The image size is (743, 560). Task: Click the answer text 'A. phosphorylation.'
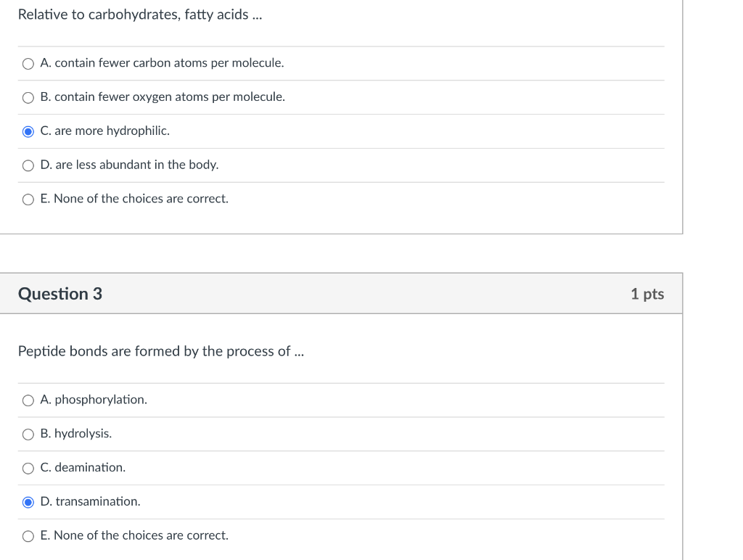click(94, 400)
